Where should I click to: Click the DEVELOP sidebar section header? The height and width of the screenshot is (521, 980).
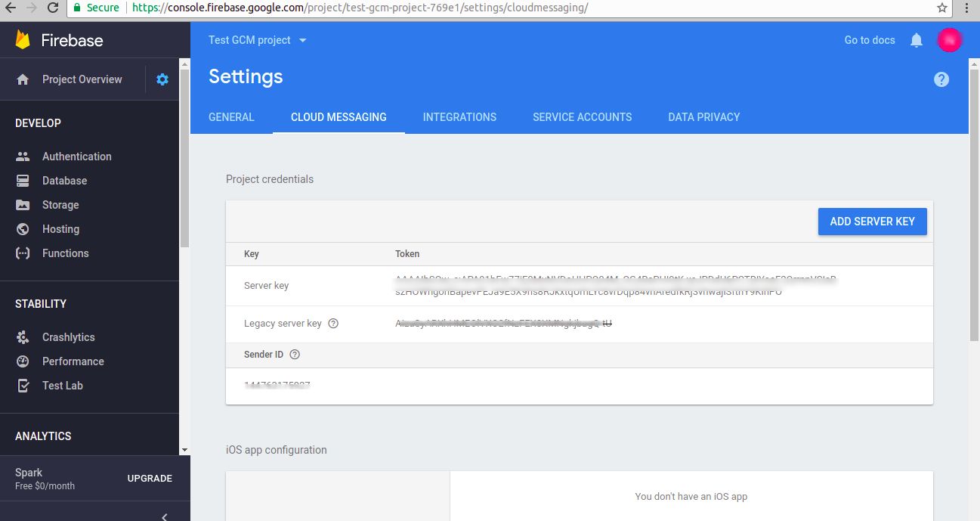[x=38, y=123]
